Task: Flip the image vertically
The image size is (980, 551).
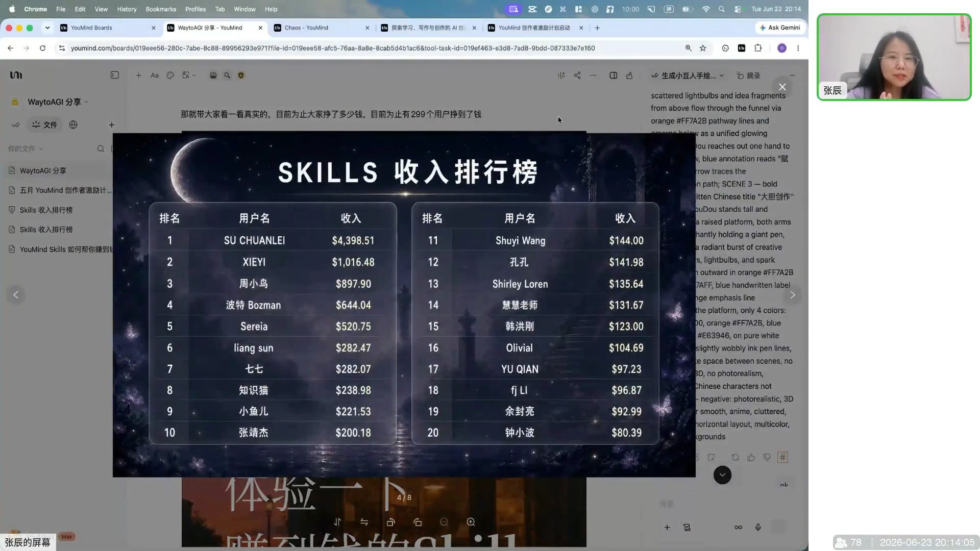Action: (x=337, y=522)
